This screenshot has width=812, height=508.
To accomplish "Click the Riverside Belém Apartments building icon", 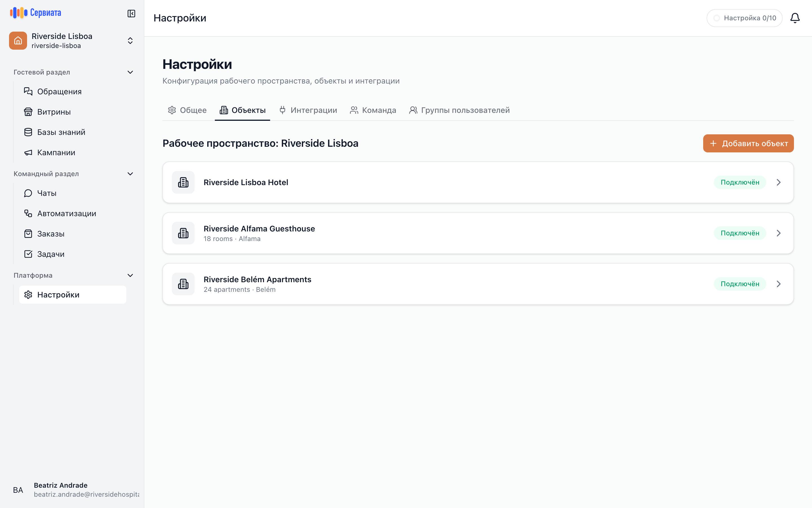I will pos(183,284).
